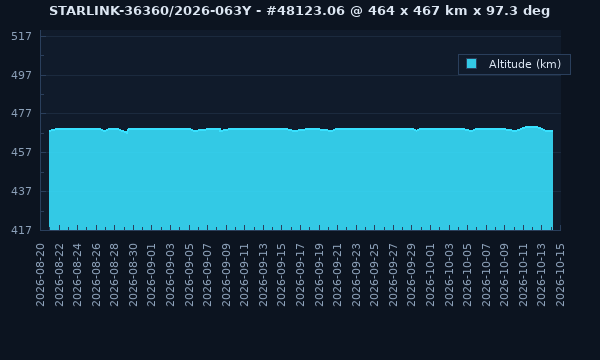Click the 2026-10-05 date label
Screen dimensions: 600x360
coord(468,275)
